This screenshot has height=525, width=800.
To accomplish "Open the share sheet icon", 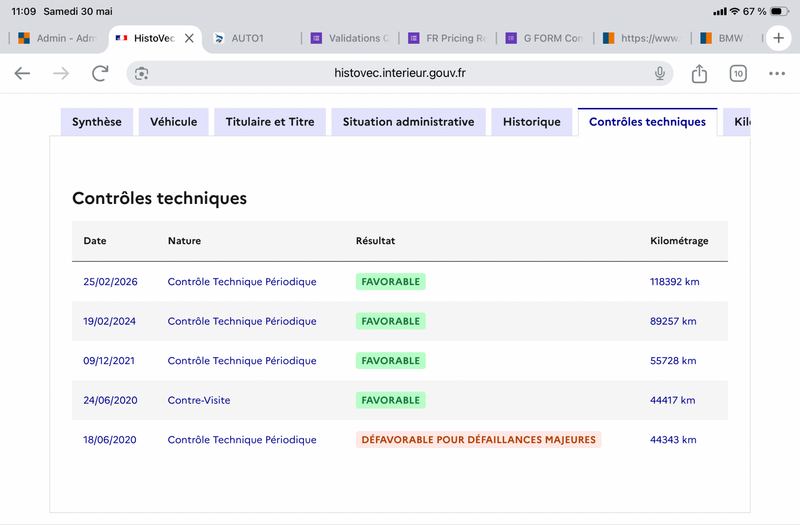I will pos(699,73).
